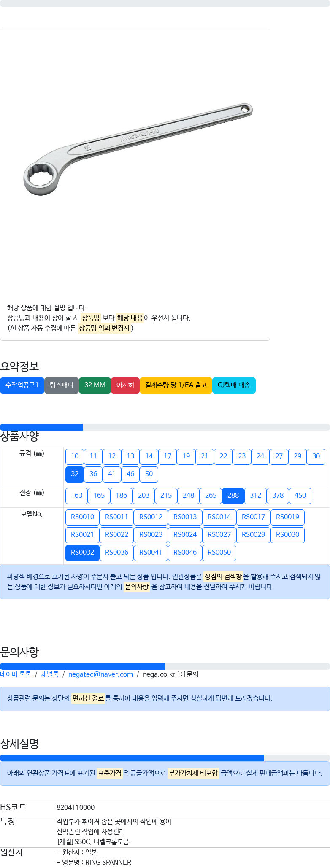Choose model RS0010
330x868 pixels.
82,517
